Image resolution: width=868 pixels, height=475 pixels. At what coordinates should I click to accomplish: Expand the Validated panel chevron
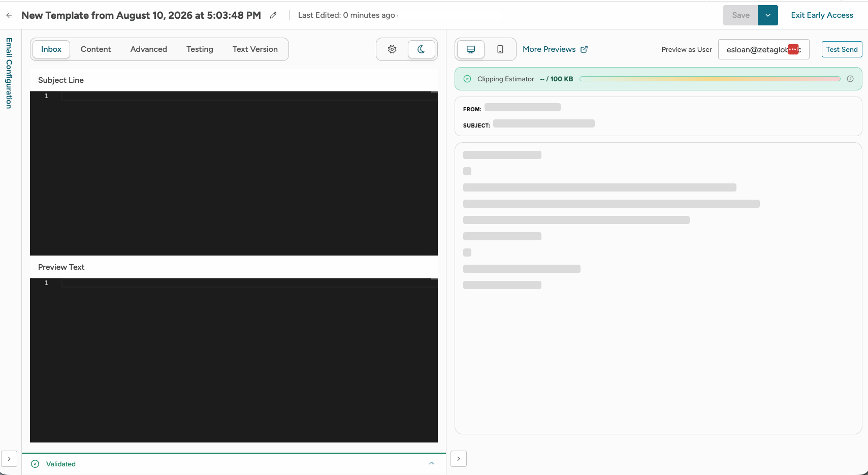[x=432, y=463]
